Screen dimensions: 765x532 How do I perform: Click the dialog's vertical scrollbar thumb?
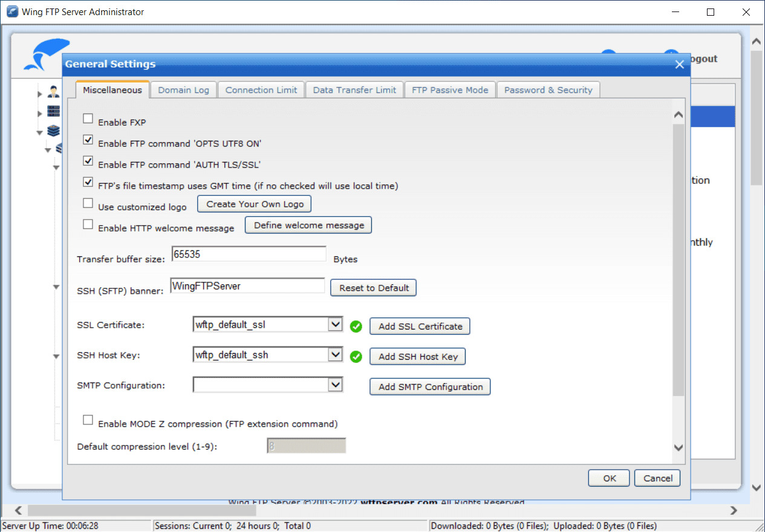[x=679, y=261]
